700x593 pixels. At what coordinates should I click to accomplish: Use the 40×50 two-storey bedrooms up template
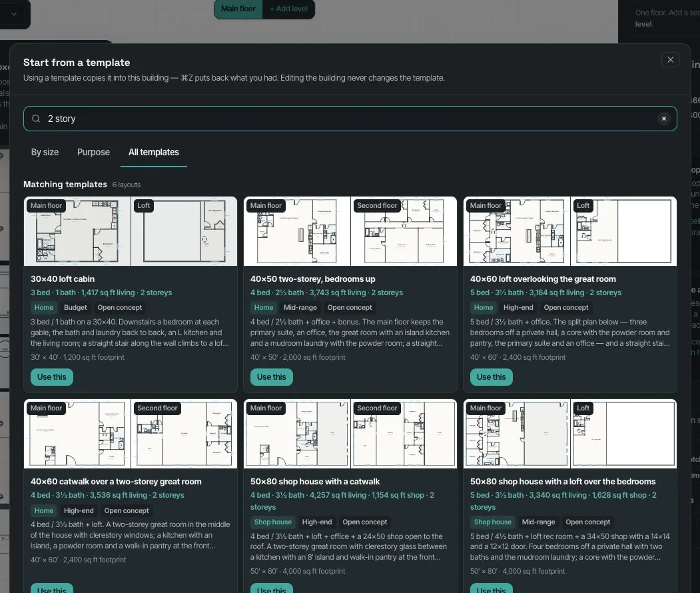pos(272,377)
